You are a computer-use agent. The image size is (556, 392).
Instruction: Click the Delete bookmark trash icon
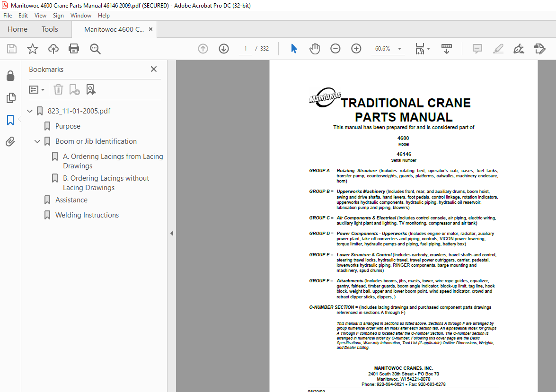(x=58, y=90)
